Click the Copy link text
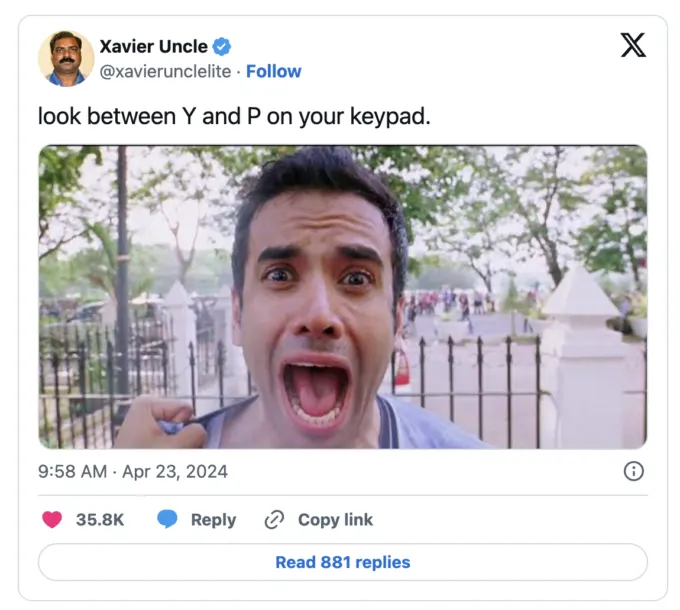 coord(335,519)
